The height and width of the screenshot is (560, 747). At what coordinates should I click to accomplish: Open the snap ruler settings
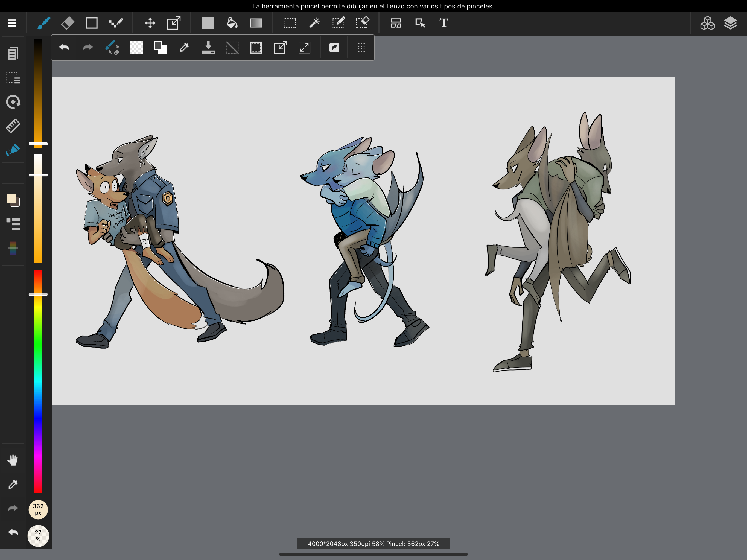pos(13,126)
